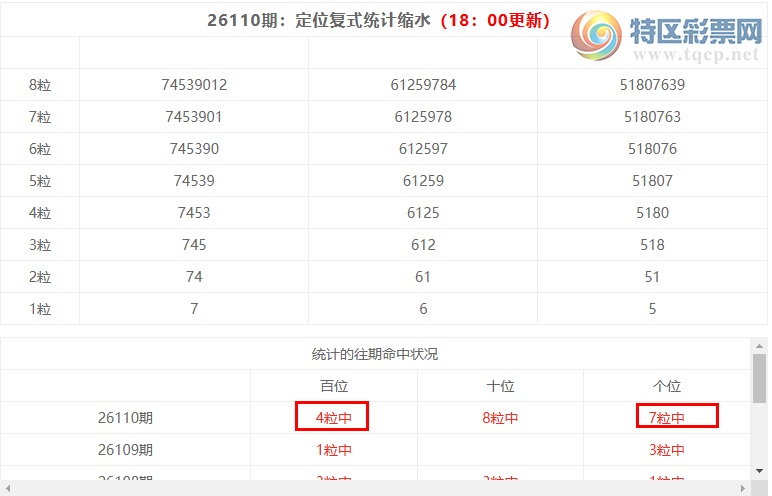Click the 1粒 value 6

pyautogui.click(x=423, y=309)
